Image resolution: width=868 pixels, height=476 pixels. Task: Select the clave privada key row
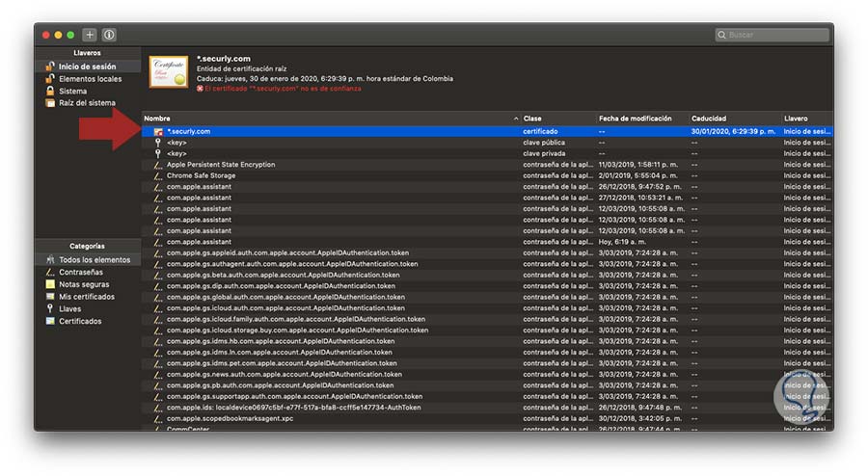point(487,154)
